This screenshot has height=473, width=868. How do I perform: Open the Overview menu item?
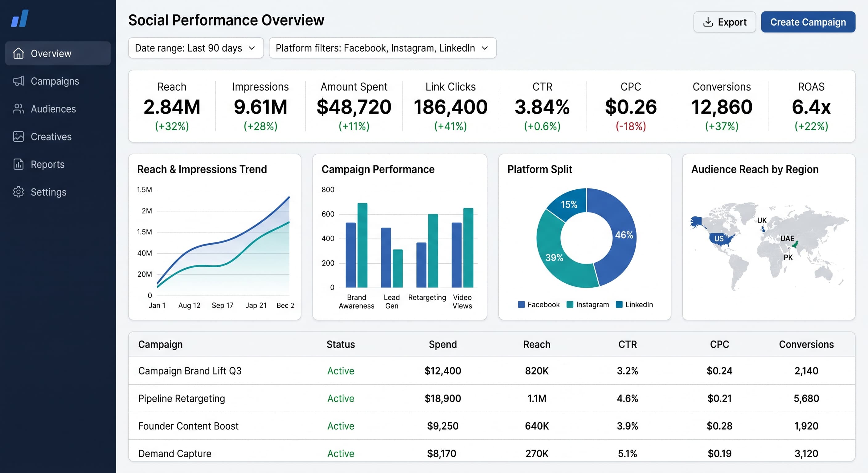[x=58, y=53]
